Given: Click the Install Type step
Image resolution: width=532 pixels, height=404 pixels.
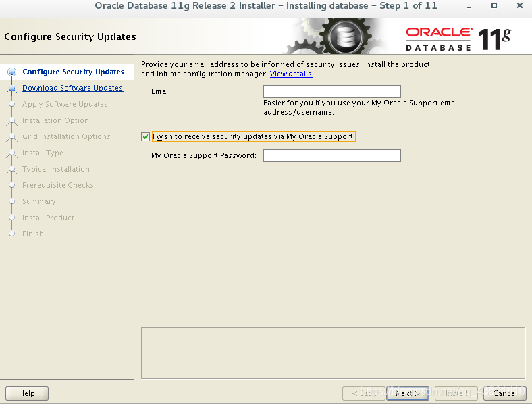Looking at the screenshot, I should (x=43, y=153).
